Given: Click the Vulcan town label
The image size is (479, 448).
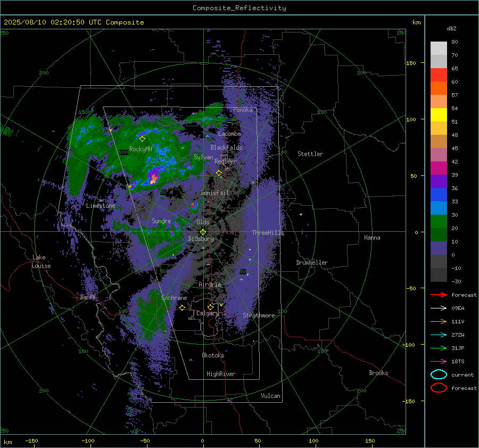Looking at the screenshot, I should [270, 396].
